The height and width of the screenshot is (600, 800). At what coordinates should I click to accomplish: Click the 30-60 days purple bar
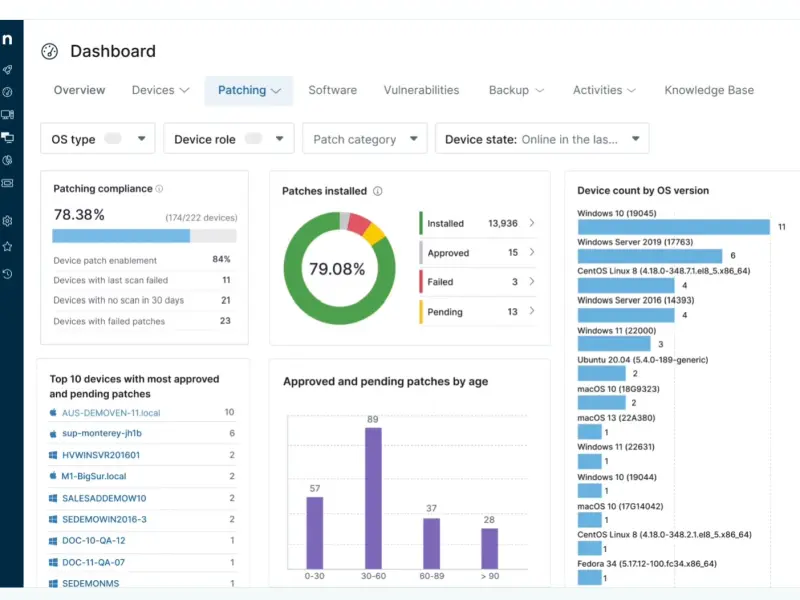point(373,498)
